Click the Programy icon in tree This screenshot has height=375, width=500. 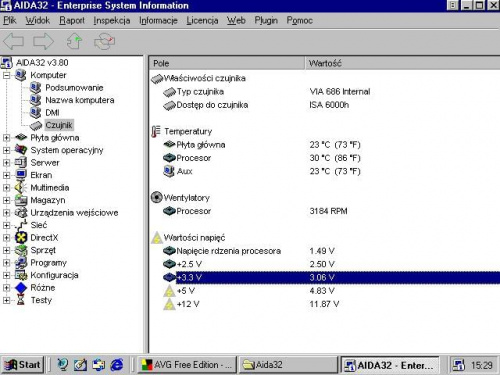point(21,263)
